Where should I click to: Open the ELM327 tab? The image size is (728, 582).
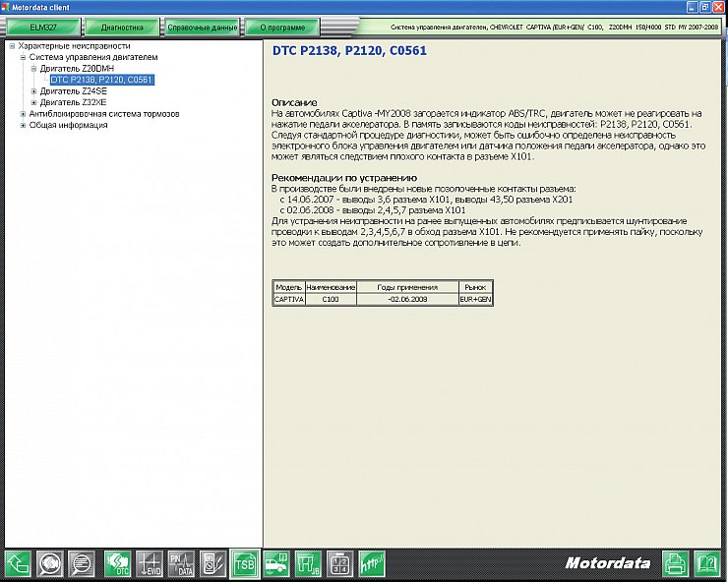(42, 28)
